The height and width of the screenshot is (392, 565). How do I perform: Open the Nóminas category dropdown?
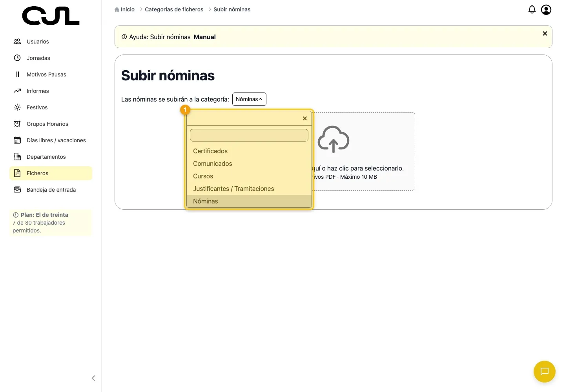[249, 99]
